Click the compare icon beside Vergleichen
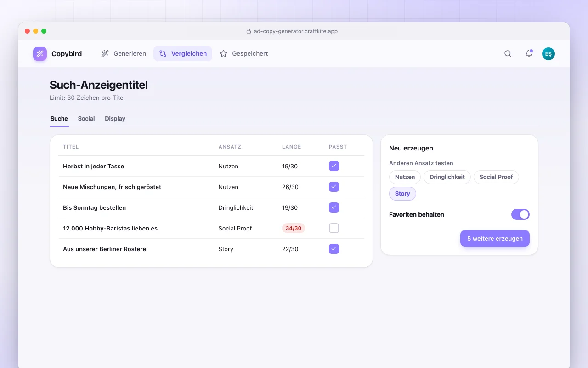Screen dimensions: 588x368 [163, 54]
